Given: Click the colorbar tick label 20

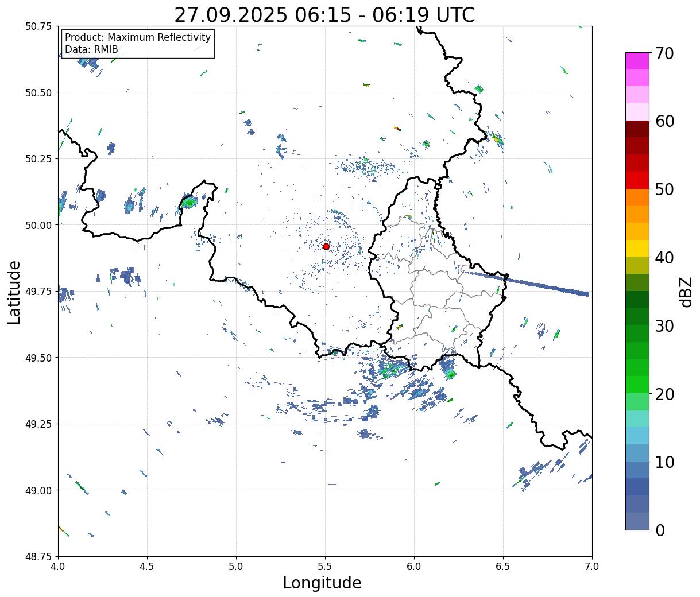Looking at the screenshot, I should coord(664,394).
